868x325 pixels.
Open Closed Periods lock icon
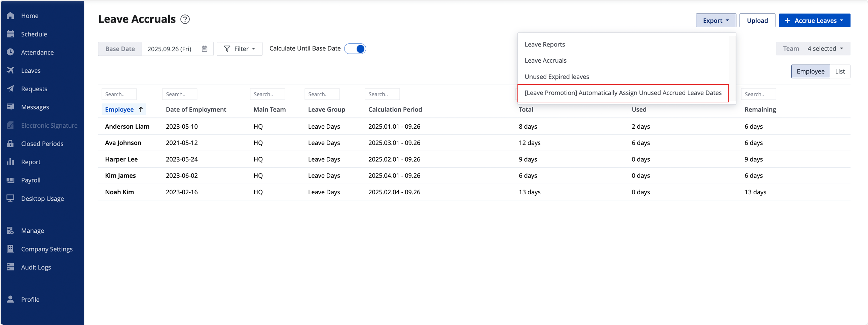[10, 143]
